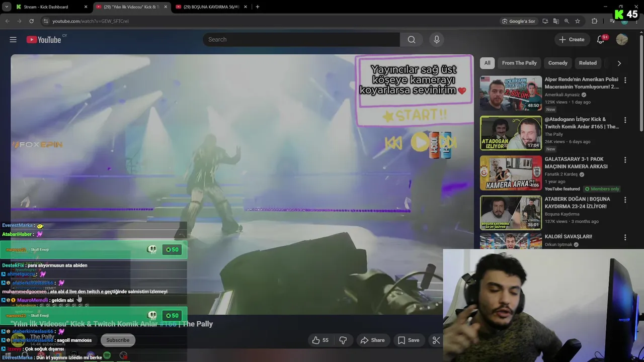Screen dimensions: 644x362
Task: Open Ataberk Doğan Boşuna Kaydırma thumbnail
Action: coord(511,213)
